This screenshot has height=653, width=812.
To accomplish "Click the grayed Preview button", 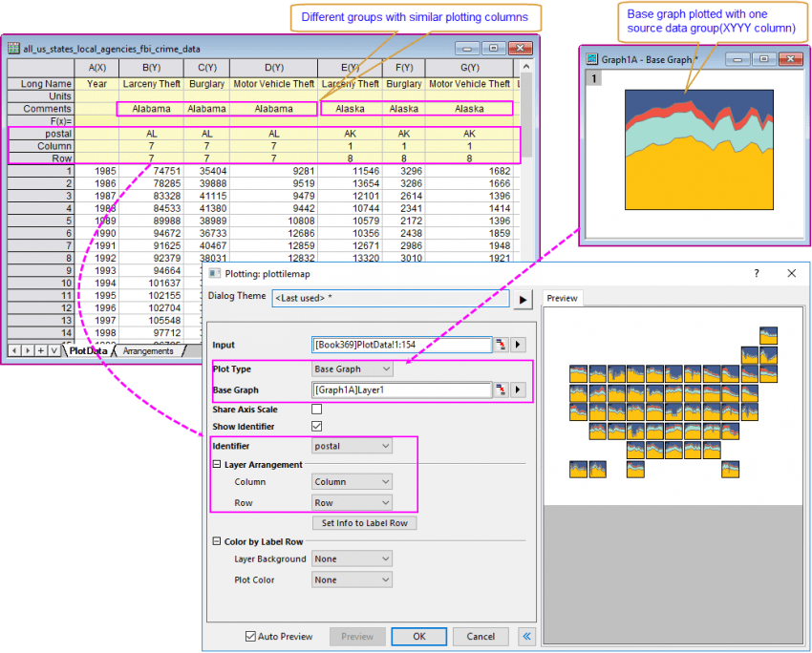I will coord(357,637).
